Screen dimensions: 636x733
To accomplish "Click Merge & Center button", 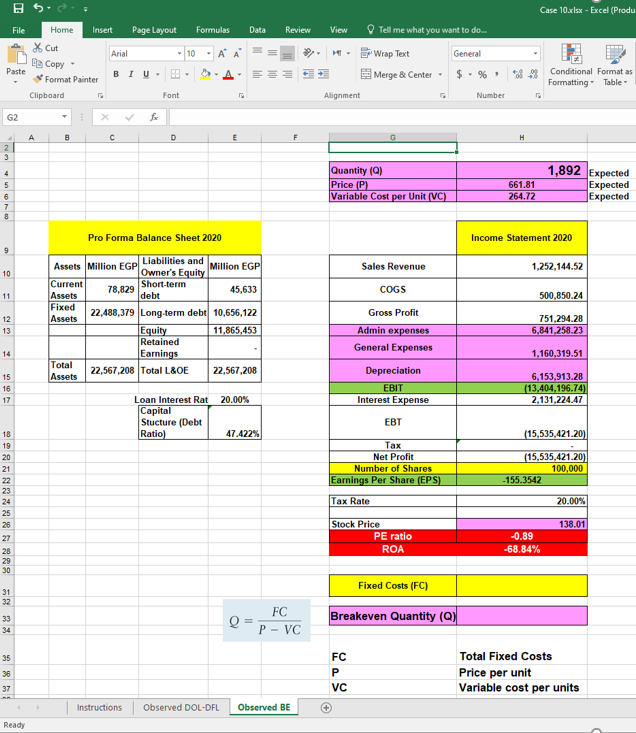I will click(397, 74).
